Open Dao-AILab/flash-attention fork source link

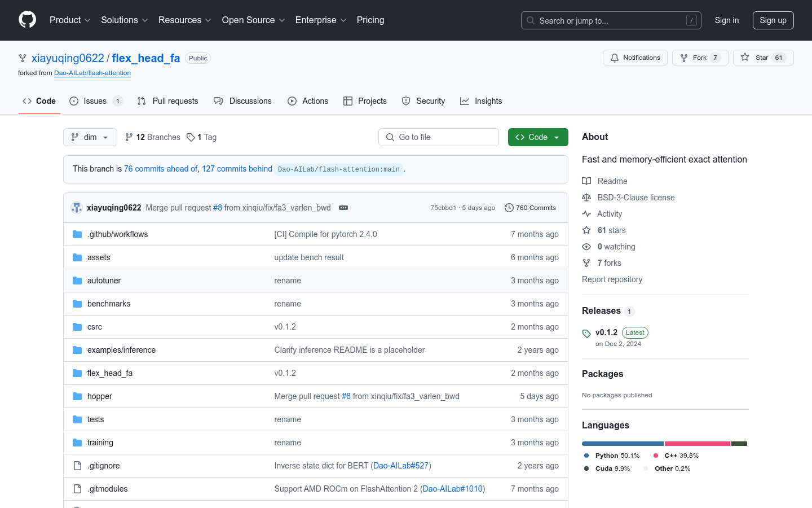click(x=92, y=73)
